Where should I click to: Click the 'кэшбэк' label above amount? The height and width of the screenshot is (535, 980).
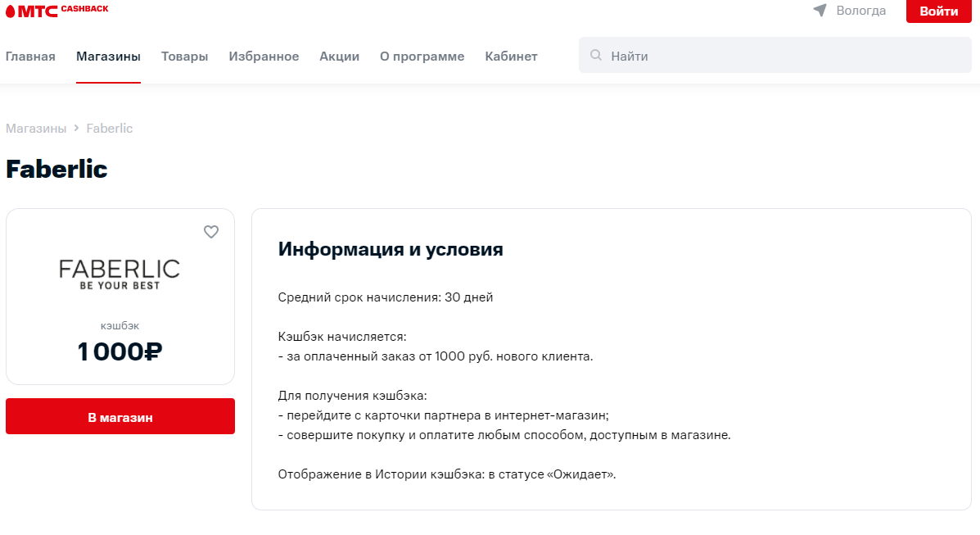tap(120, 326)
